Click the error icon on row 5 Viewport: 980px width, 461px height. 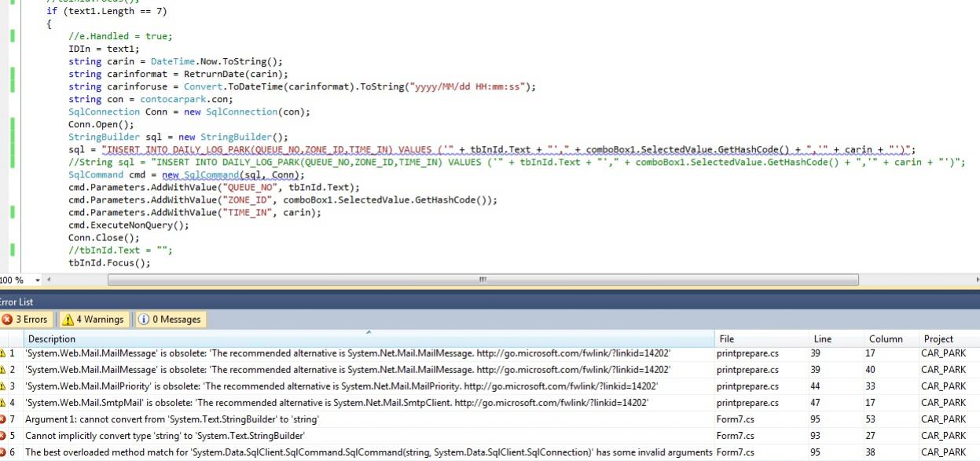click(2, 436)
